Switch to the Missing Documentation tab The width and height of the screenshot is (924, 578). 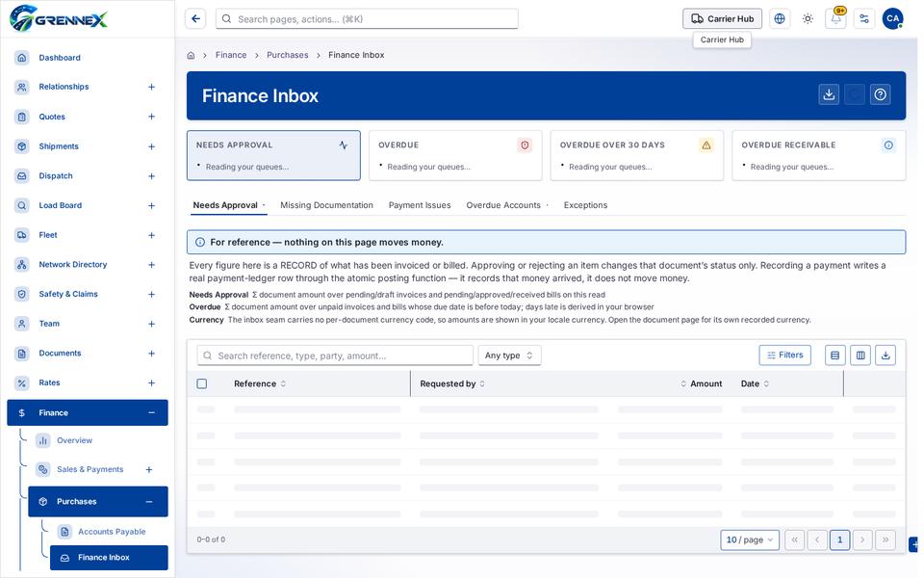pyautogui.click(x=326, y=205)
